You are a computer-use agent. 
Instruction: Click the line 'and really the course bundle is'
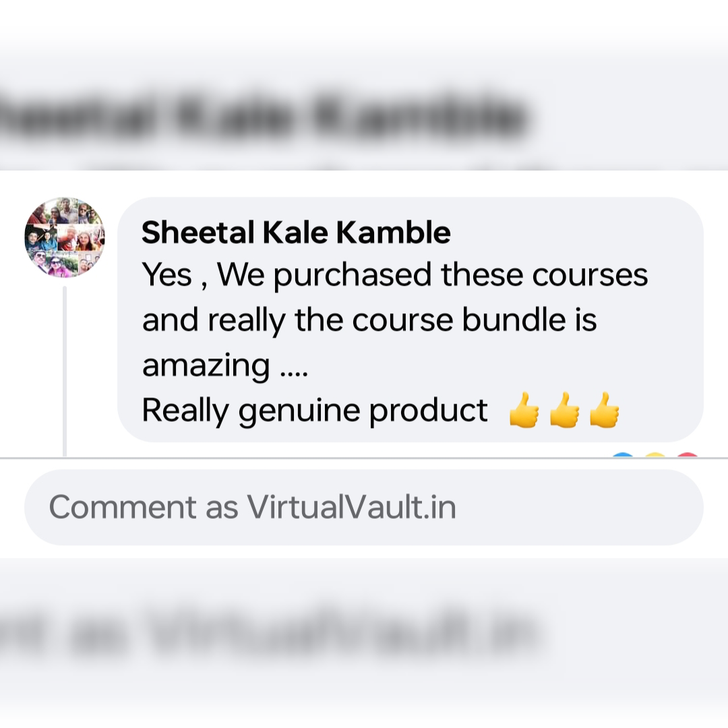[369, 320]
